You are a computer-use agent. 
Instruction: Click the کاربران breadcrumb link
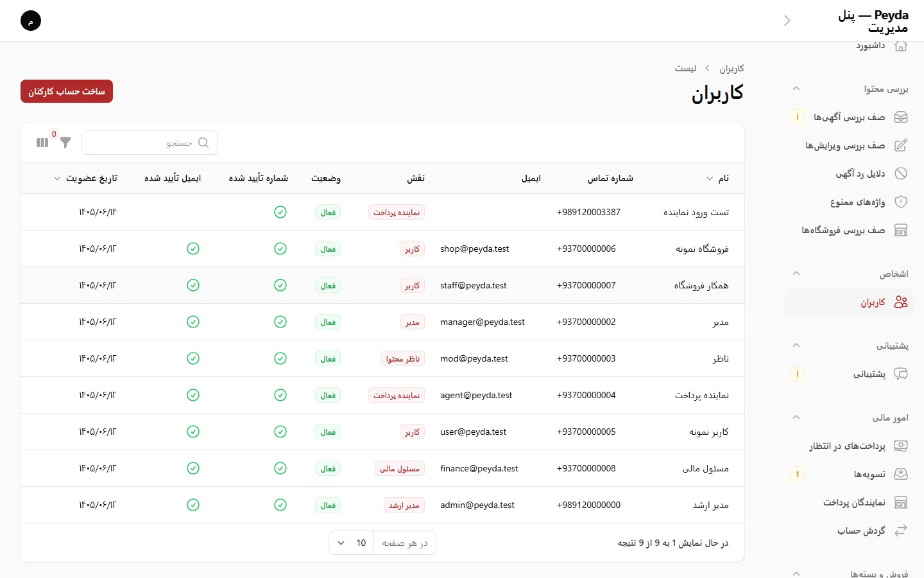point(732,68)
